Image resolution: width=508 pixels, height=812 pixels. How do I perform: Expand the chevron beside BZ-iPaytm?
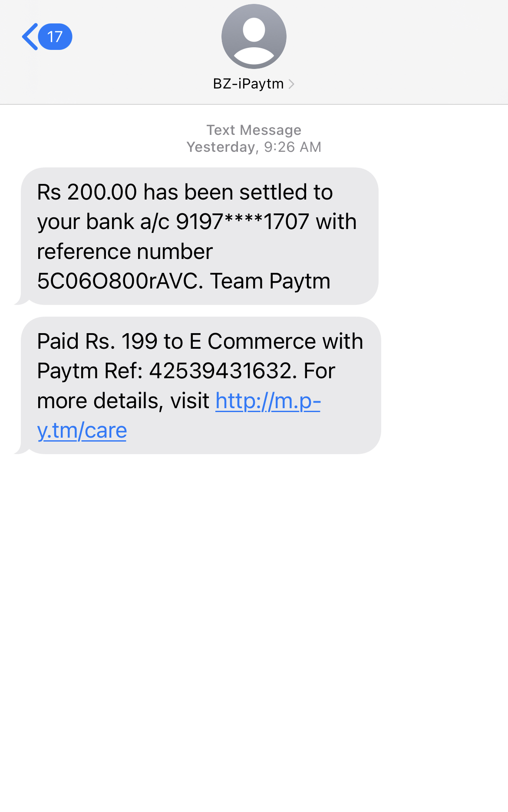292,84
